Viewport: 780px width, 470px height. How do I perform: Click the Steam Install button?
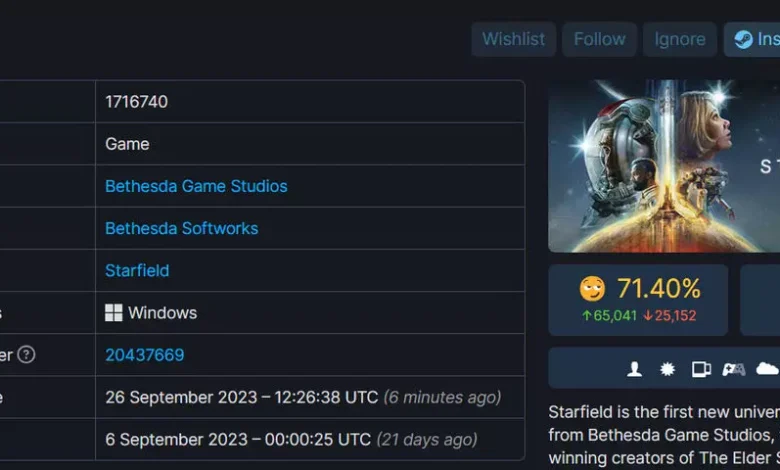coord(752,39)
